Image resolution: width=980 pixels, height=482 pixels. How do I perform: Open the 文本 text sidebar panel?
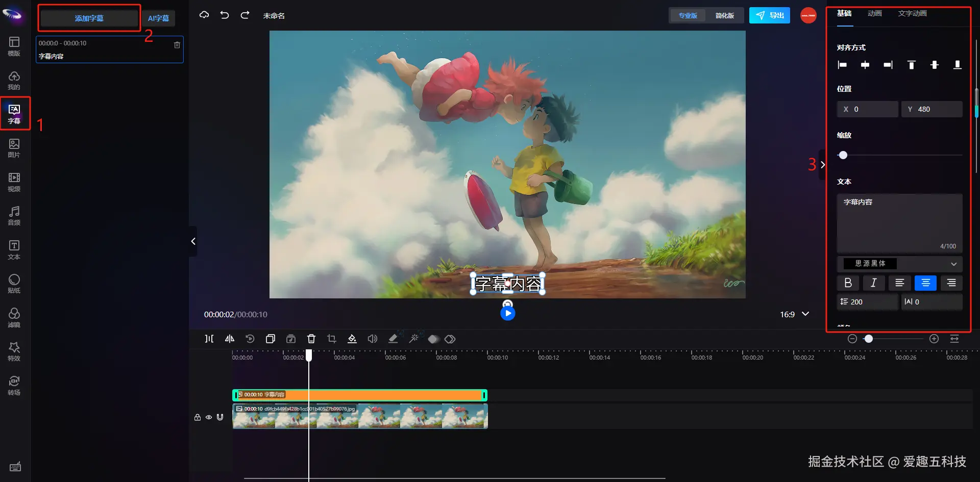[14, 250]
